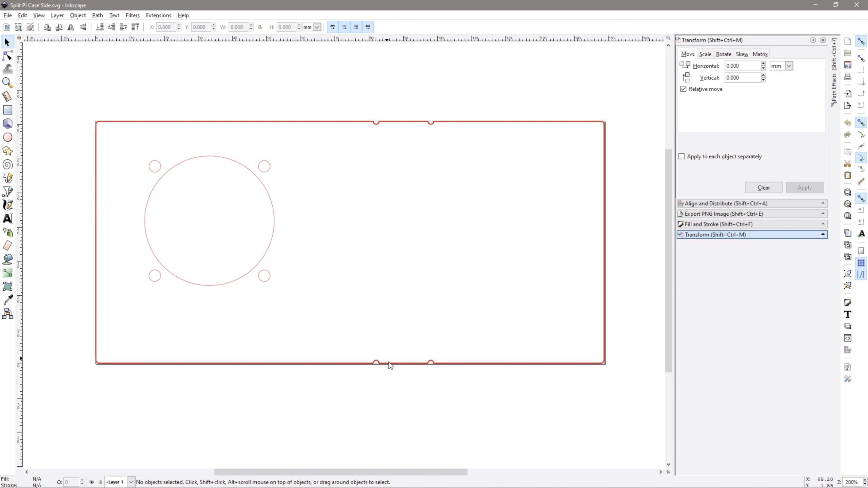This screenshot has height=488, width=868.
Task: Select the Spiral tool
Action: [x=7, y=164]
